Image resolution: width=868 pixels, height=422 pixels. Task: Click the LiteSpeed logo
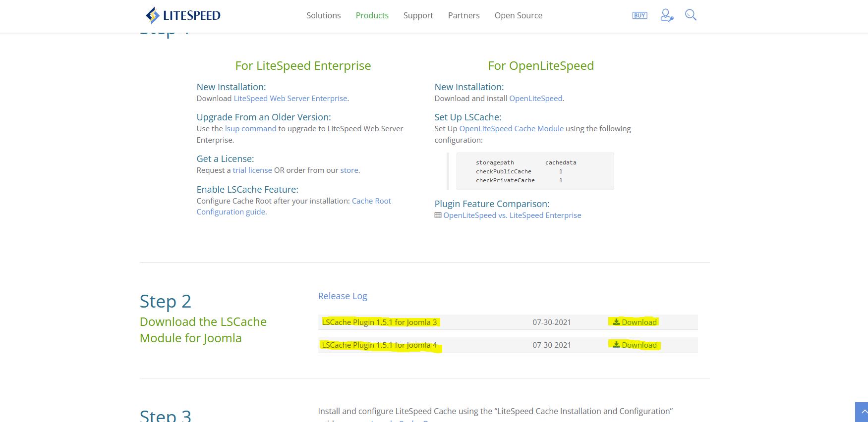tap(183, 15)
